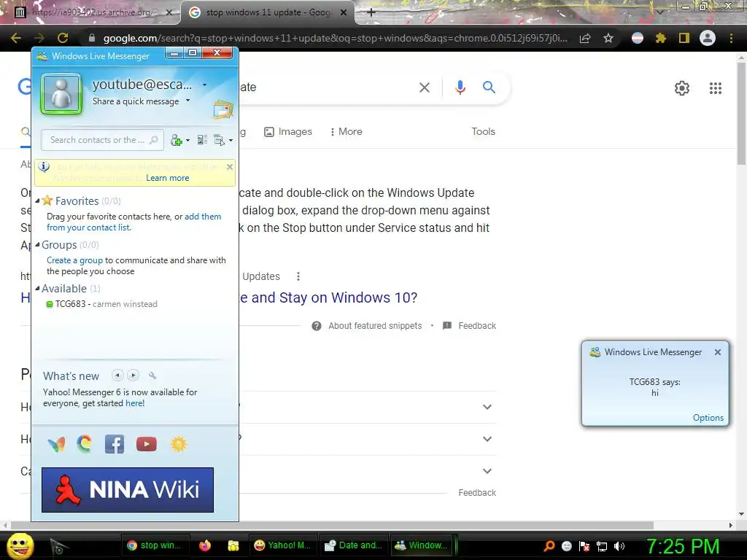Click Learn more in yellow info bar

(168, 178)
